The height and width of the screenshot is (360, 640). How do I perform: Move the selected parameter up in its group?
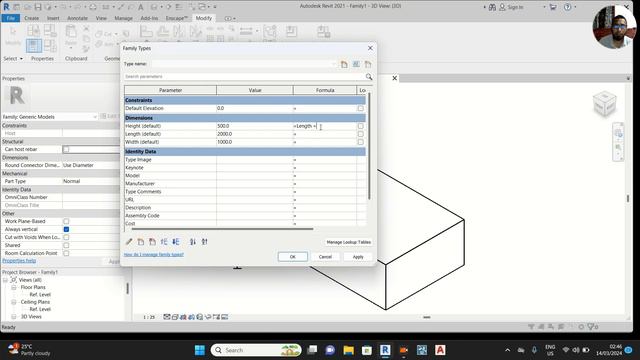point(164,242)
